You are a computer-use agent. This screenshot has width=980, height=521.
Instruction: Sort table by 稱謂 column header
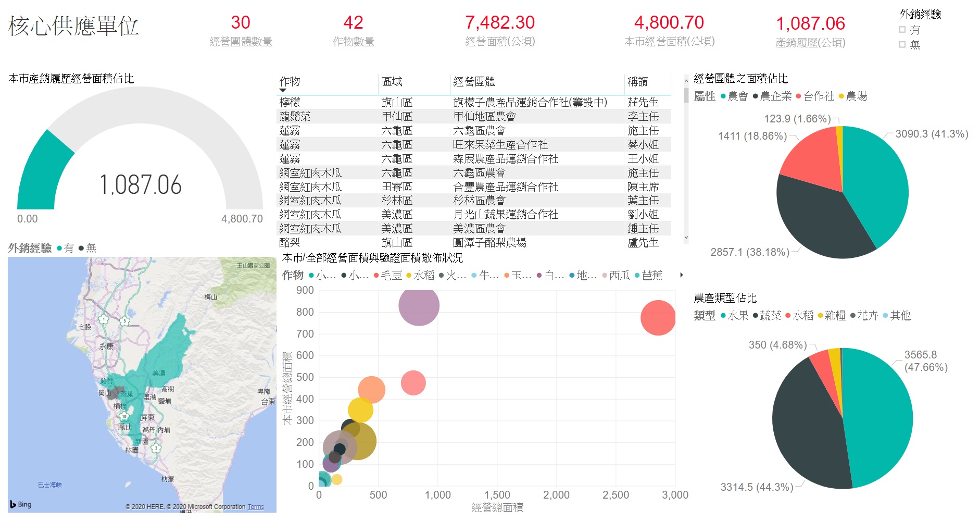[x=637, y=81]
